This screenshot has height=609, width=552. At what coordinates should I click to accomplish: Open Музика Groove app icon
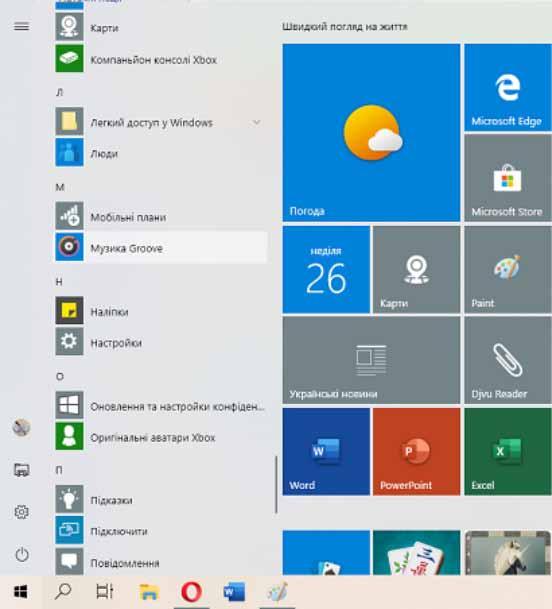click(x=69, y=247)
